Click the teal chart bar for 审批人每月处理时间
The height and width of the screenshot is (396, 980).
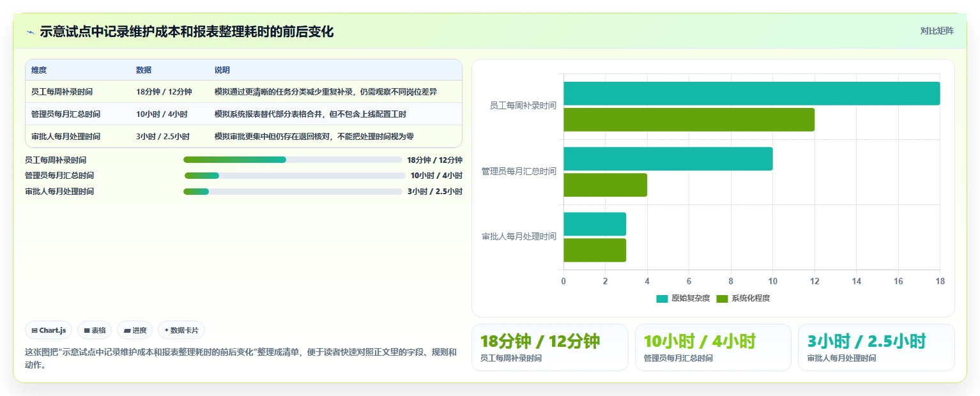tap(595, 224)
